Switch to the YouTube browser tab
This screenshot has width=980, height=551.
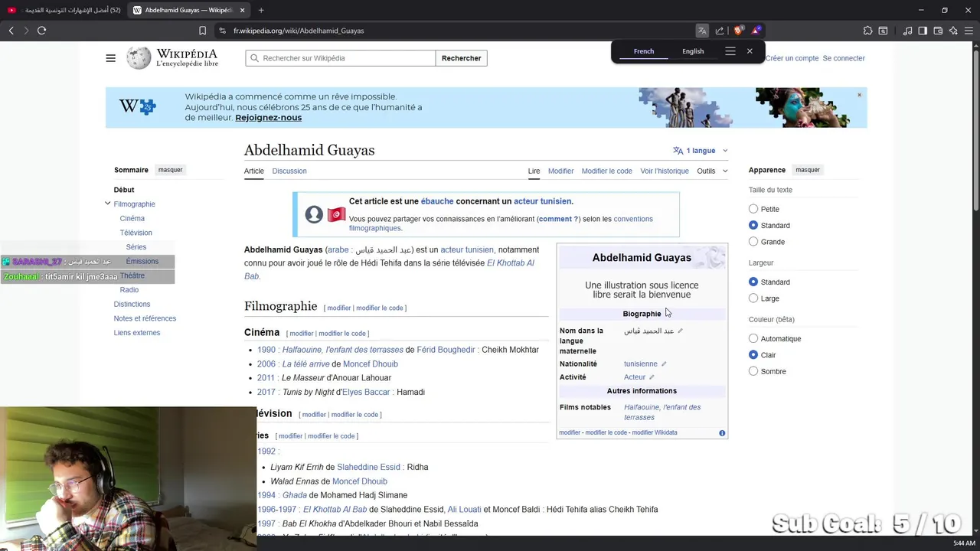[x=64, y=10]
